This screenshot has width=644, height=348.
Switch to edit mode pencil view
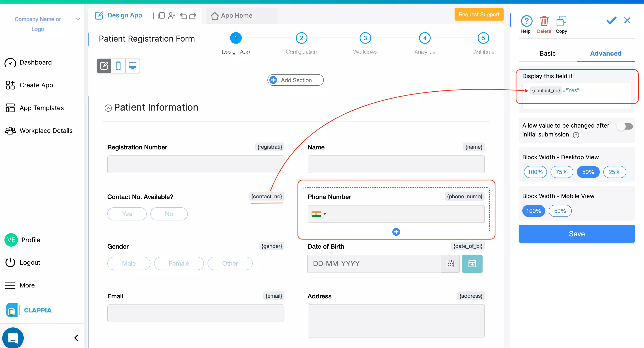pos(104,66)
